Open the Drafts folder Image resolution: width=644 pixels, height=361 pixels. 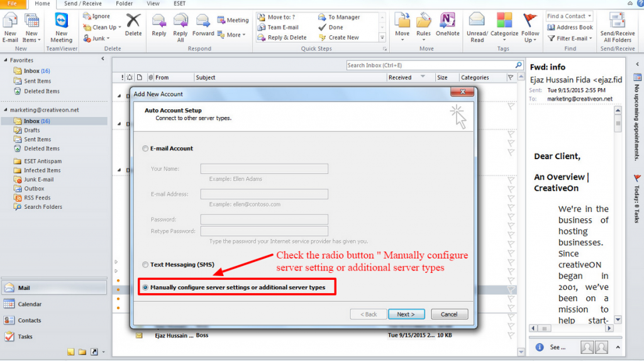(31, 130)
